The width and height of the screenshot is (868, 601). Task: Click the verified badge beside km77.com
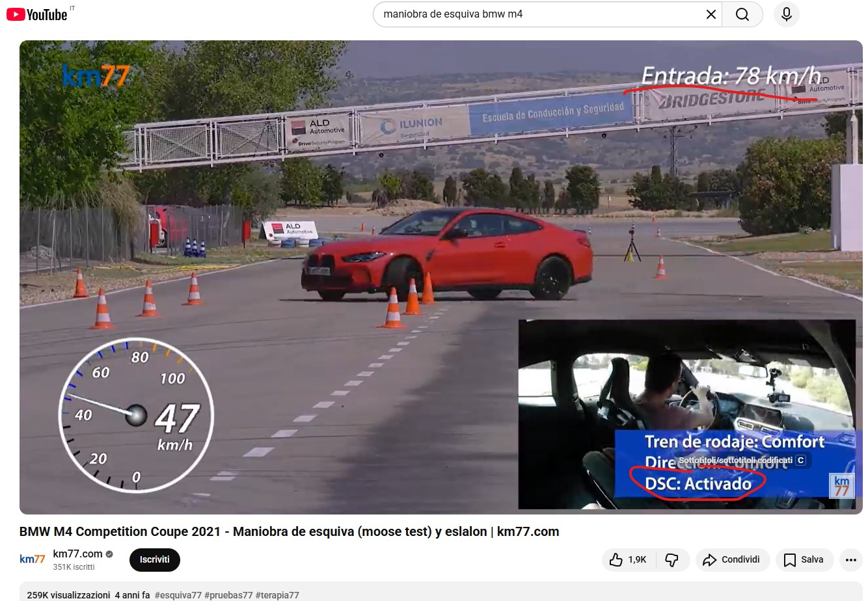(x=109, y=554)
